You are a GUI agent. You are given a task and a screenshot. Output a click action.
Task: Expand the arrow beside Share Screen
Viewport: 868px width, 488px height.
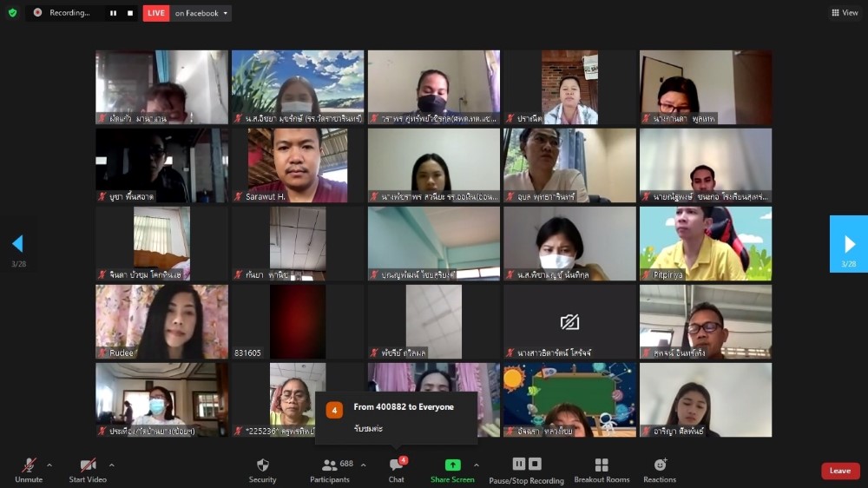point(476,465)
